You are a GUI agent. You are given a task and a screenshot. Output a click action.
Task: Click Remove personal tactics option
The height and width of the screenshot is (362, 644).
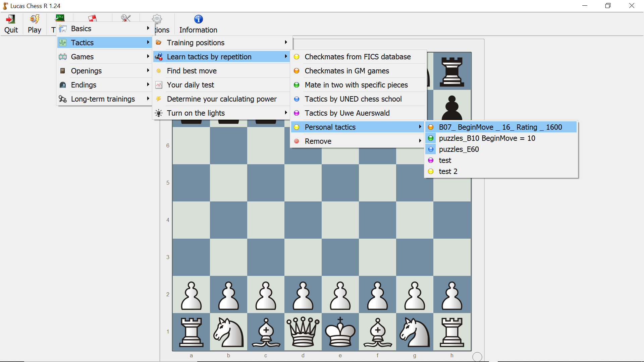(x=318, y=141)
